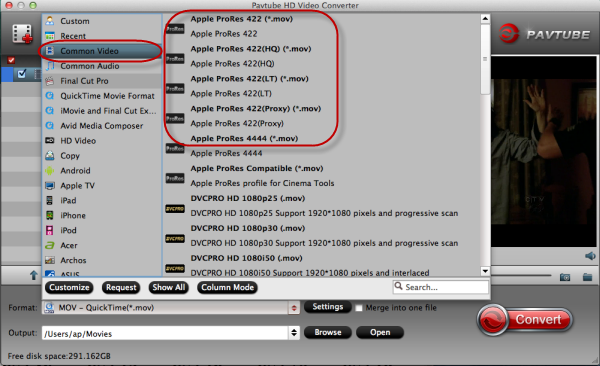Click ProRes icon beside Apple ProRes Compatible
Screen dimensions: 600x366
pyautogui.click(x=175, y=178)
